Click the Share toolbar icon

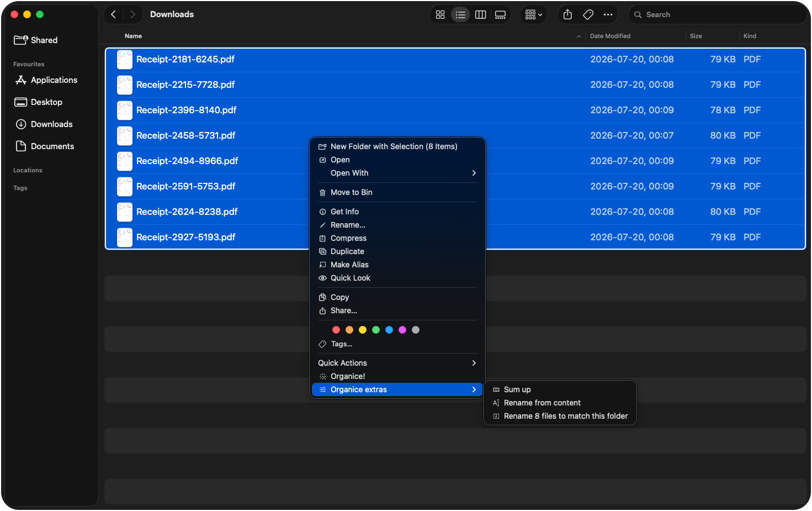click(x=567, y=15)
